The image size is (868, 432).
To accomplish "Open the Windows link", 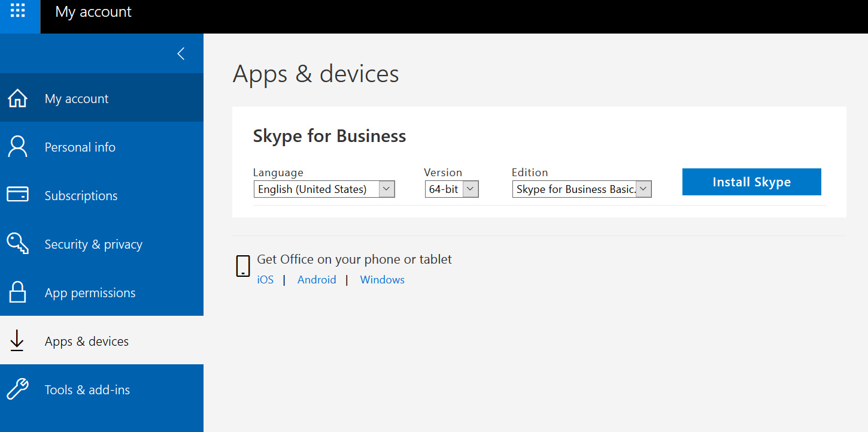I will coord(382,280).
